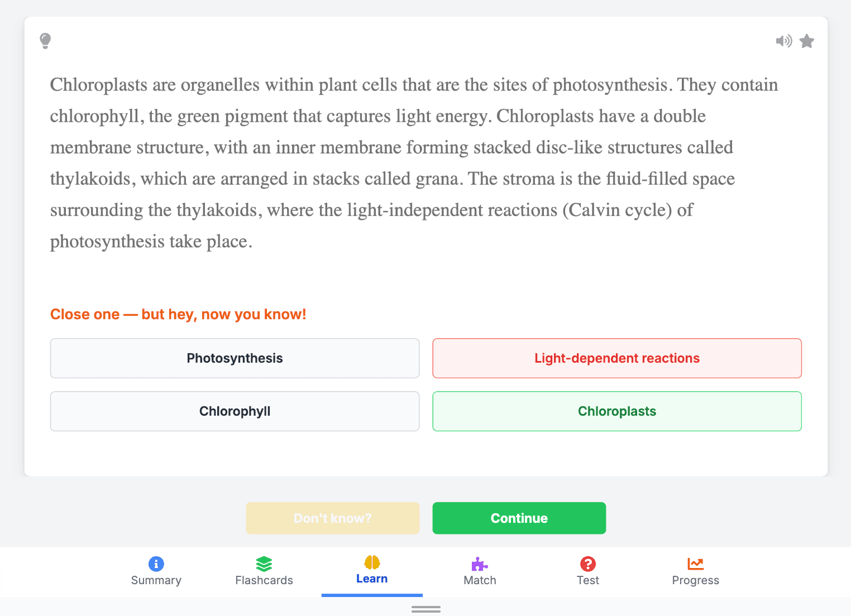Image resolution: width=851 pixels, height=616 pixels.
Task: Click the Summary info icon
Action: pos(156,564)
